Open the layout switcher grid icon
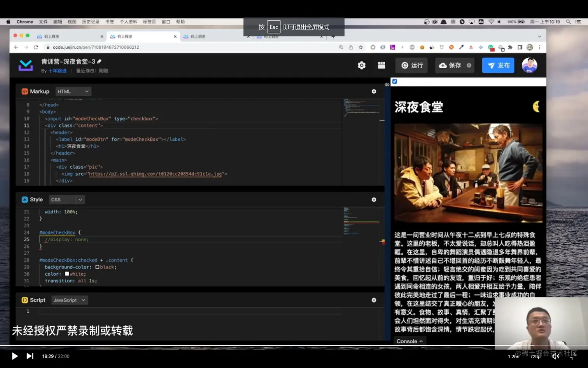 click(381, 65)
